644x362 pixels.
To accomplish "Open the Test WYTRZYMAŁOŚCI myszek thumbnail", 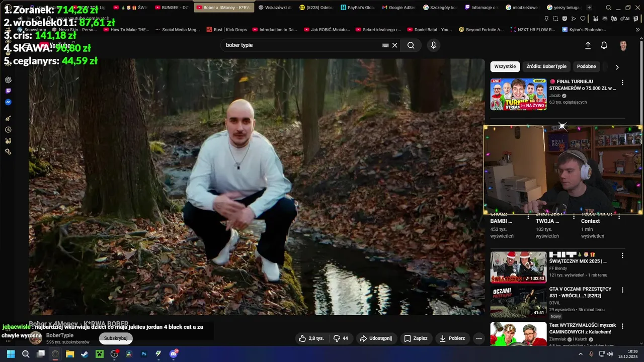I will 519,335.
